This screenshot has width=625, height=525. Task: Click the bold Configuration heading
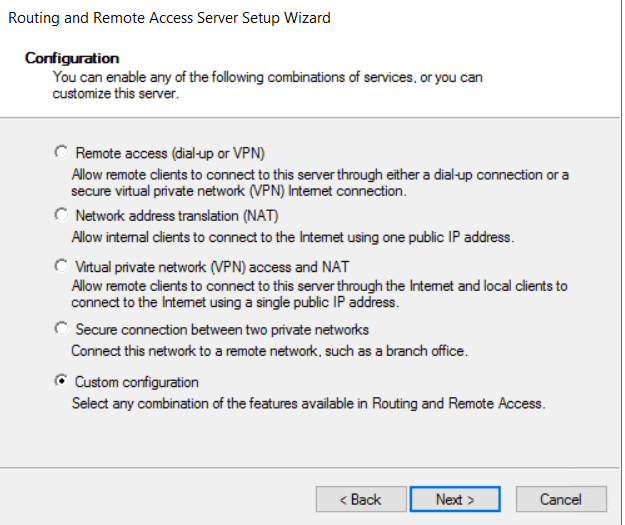(72, 59)
